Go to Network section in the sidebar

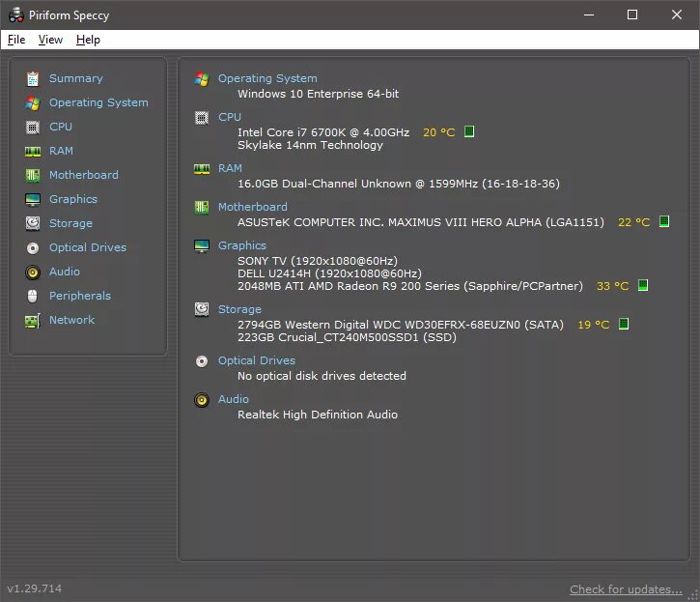(x=71, y=320)
